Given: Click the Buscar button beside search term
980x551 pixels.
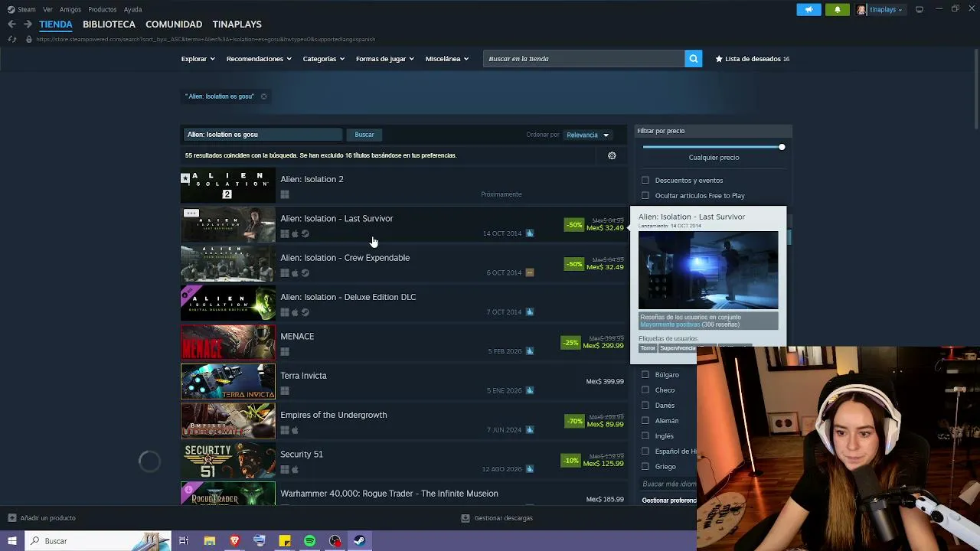Looking at the screenshot, I should pyautogui.click(x=364, y=135).
